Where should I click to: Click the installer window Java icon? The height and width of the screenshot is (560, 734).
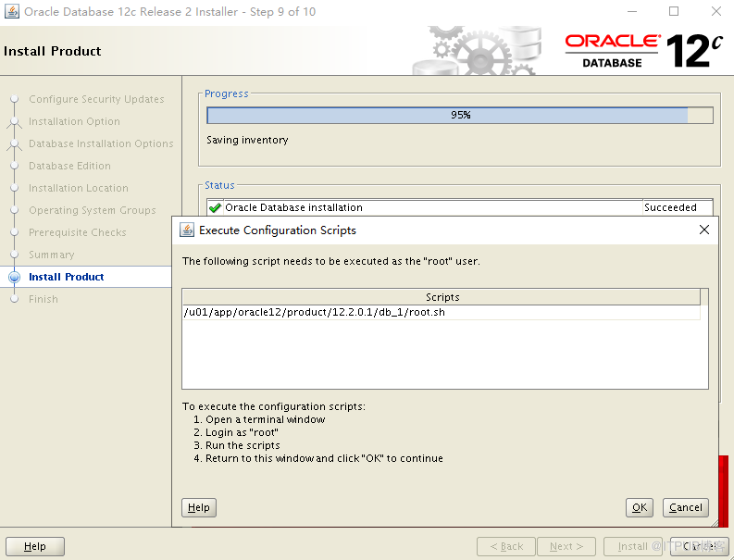12,11
